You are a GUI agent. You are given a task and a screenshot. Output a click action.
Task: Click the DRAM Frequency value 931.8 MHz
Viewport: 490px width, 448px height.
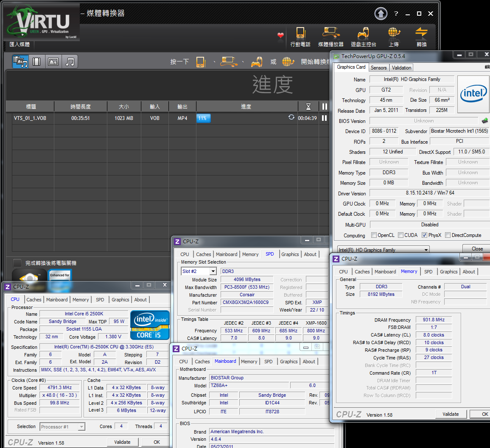[434, 320]
